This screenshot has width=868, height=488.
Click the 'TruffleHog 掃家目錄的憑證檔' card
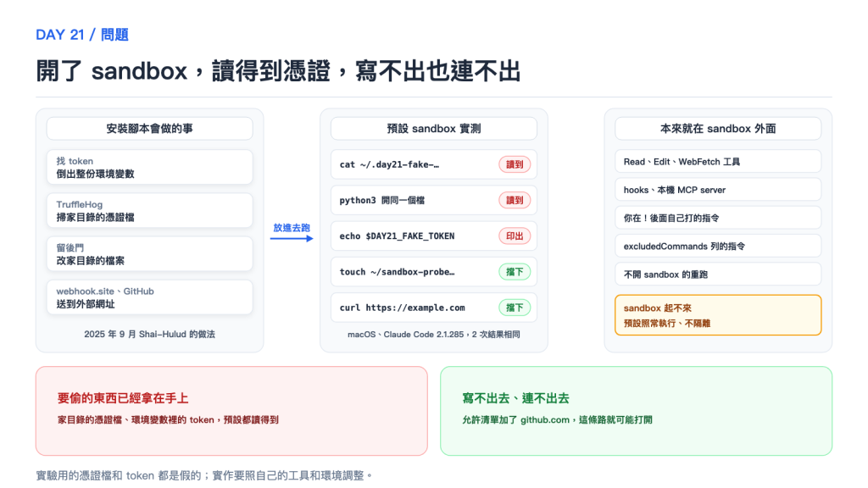point(149,211)
